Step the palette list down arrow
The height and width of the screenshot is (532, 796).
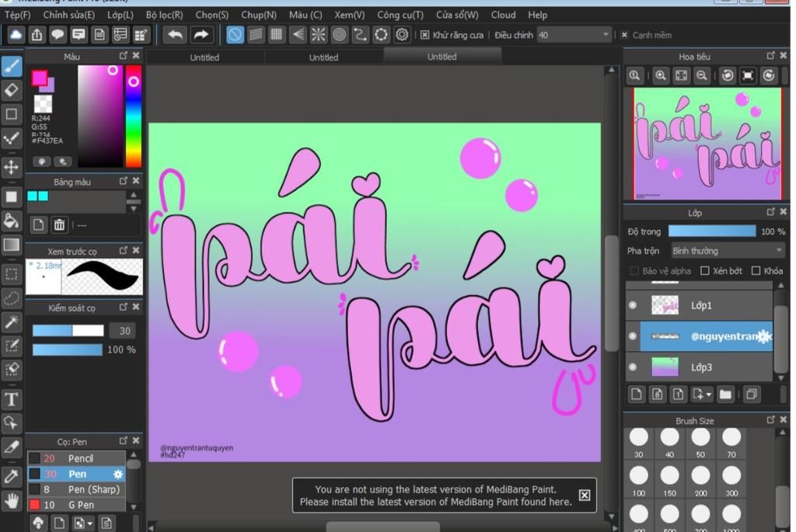(x=134, y=208)
